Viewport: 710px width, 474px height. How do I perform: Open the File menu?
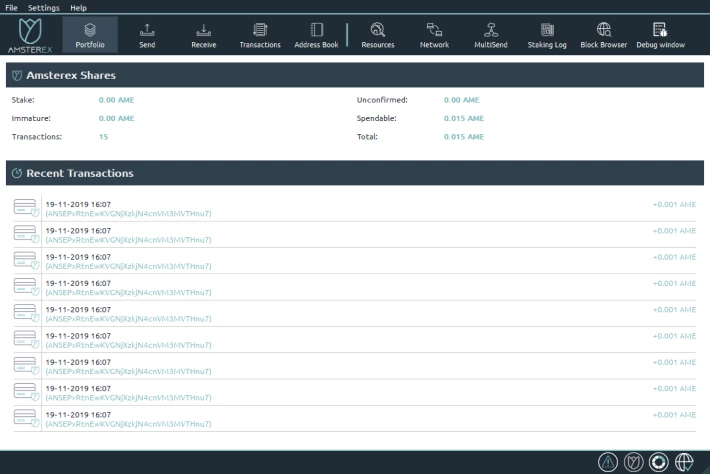(11, 8)
